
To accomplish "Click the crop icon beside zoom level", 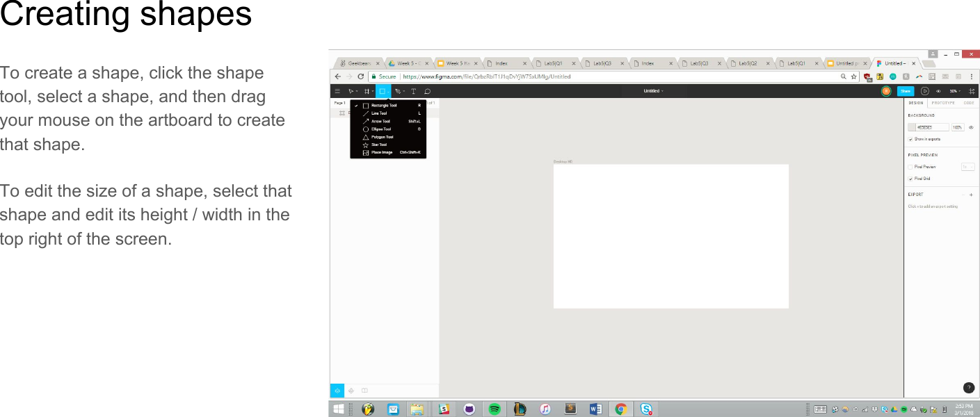I will click(972, 91).
